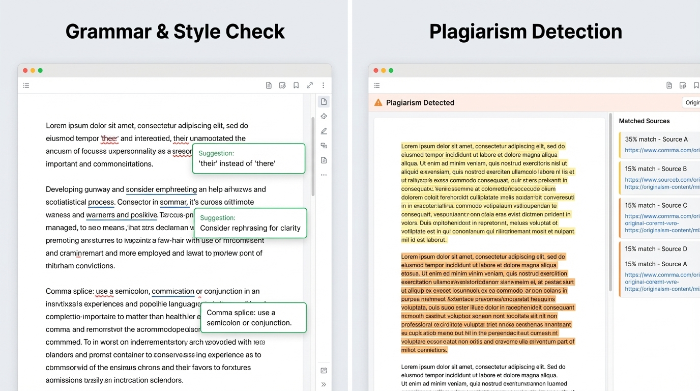Viewport: 700px width, 391px height.
Task: Bookmark the document in Grammar window toolbar
Action: [296, 85]
